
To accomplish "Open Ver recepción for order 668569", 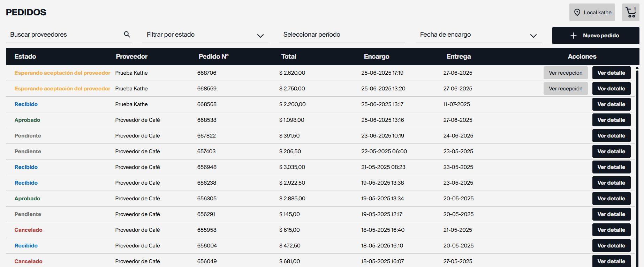I will coord(565,89).
